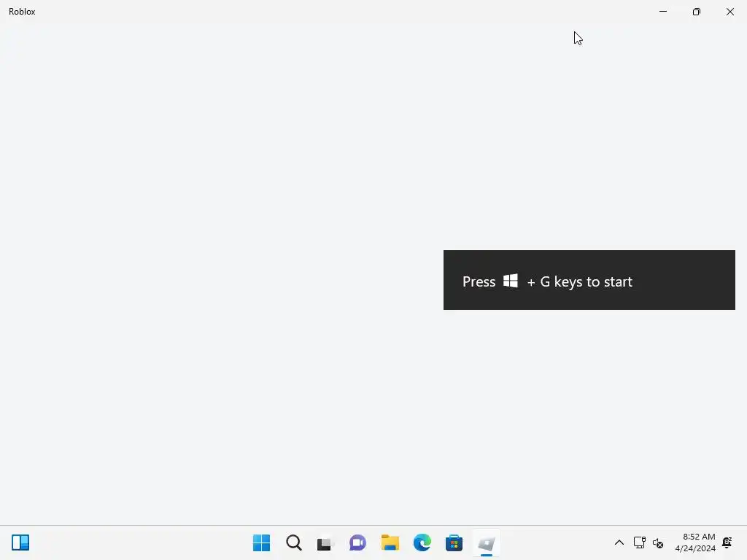Open File Explorer from taskbar
The height and width of the screenshot is (560, 747).
[390, 542]
